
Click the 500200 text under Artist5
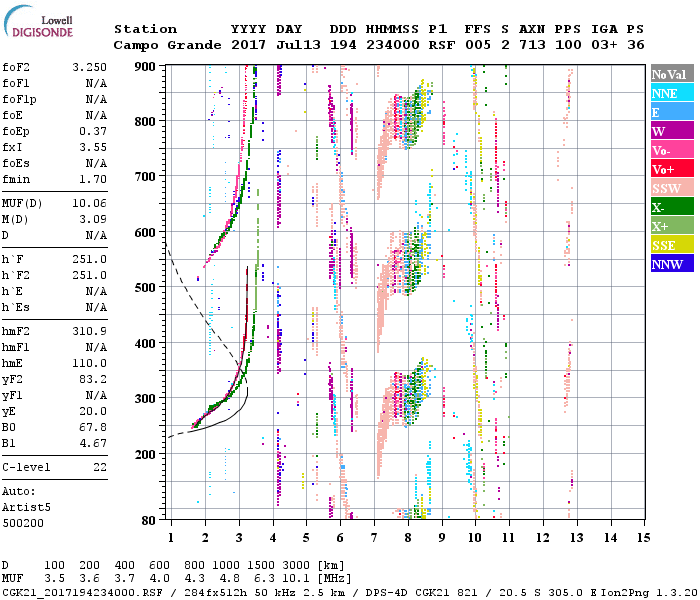[x=23, y=523]
